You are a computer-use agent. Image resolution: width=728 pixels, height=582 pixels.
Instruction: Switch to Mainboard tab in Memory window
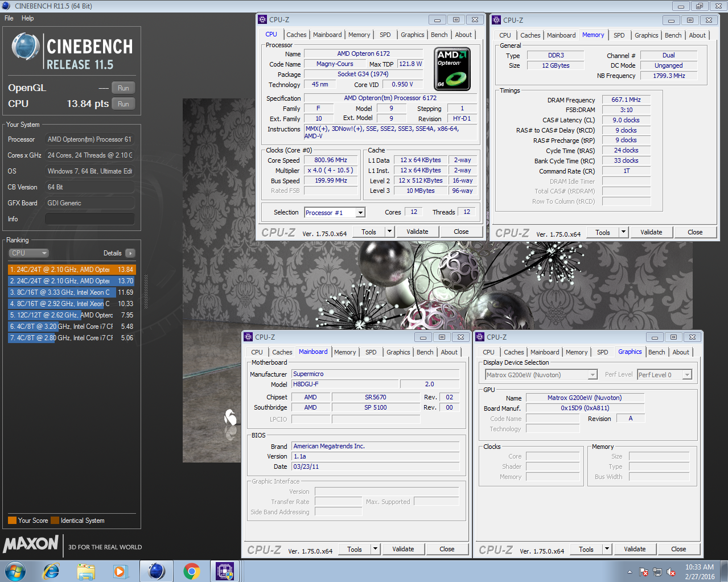coord(561,35)
